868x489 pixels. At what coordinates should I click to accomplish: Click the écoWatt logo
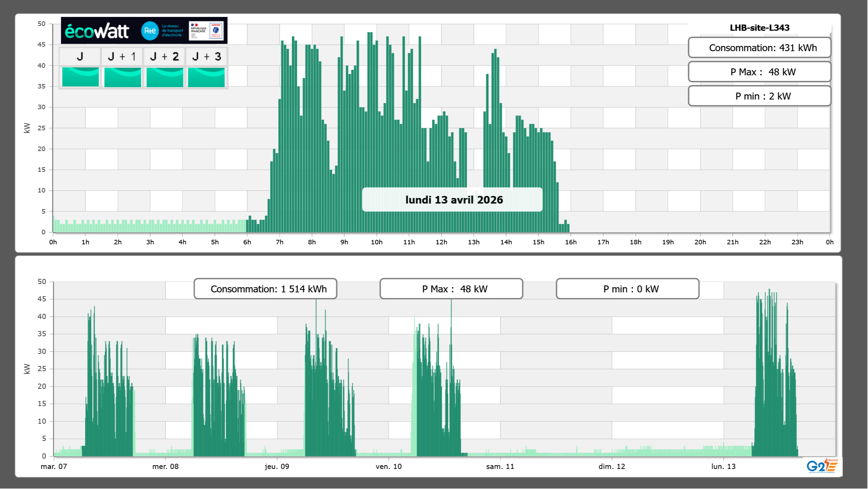97,31
